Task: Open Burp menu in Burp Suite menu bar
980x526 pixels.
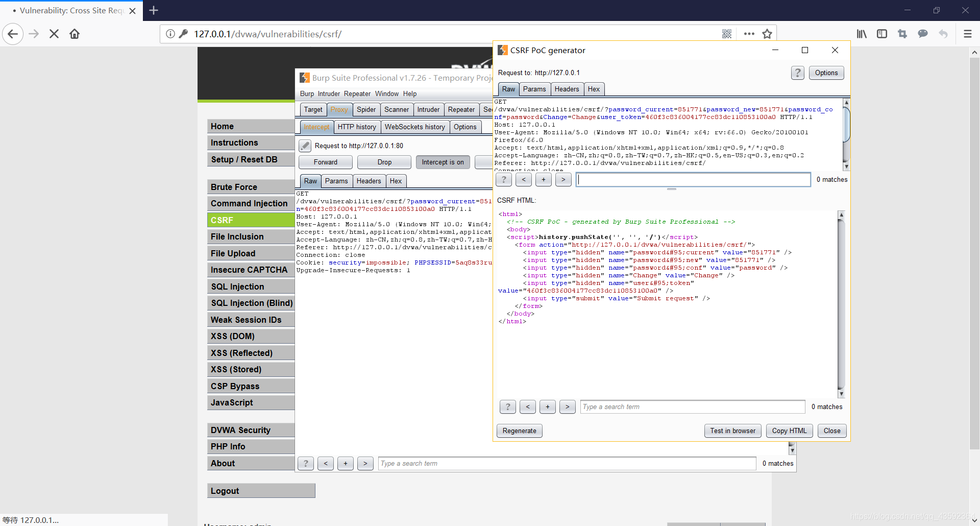Action: (x=307, y=94)
